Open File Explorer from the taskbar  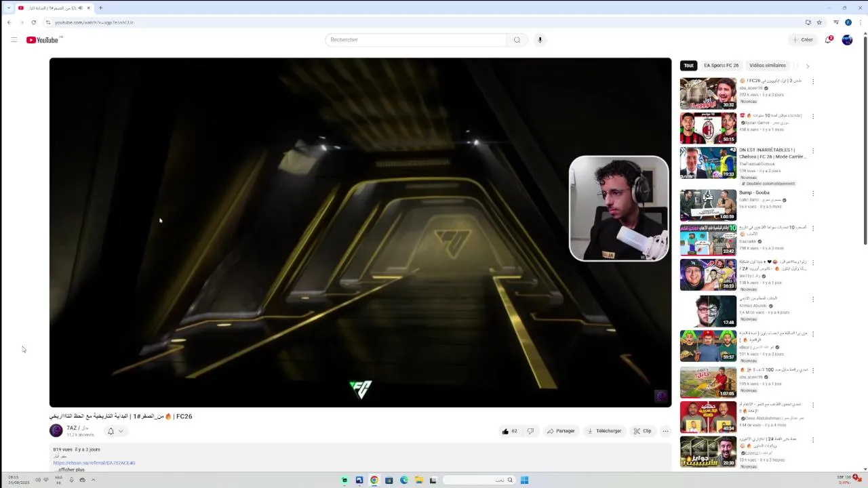(418, 481)
